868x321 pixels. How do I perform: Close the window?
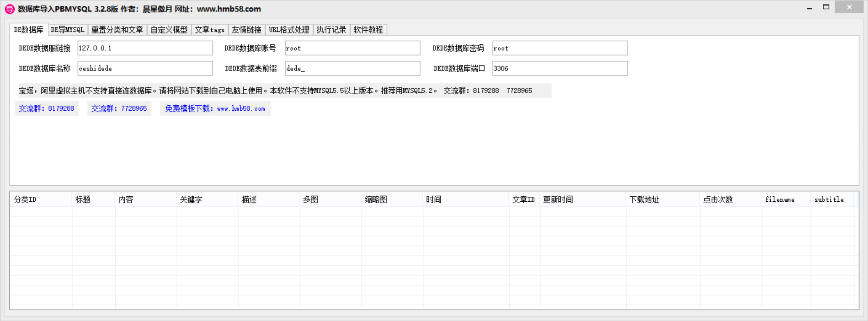tap(850, 7)
